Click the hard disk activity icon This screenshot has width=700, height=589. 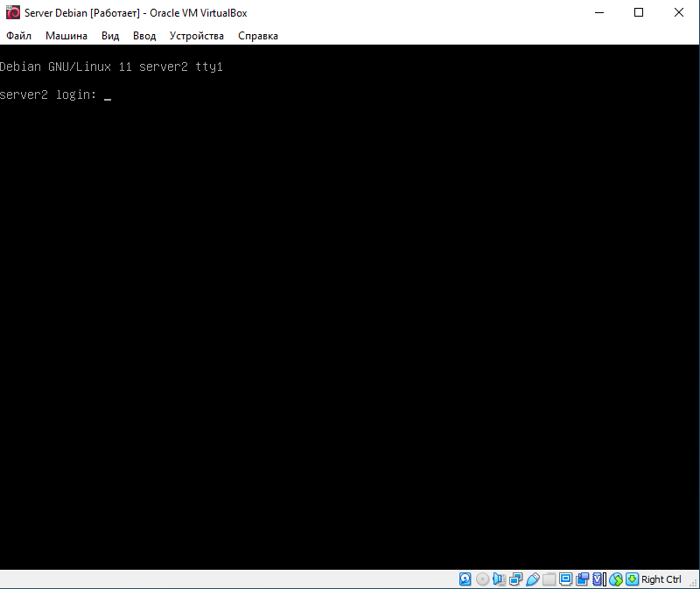(x=465, y=579)
